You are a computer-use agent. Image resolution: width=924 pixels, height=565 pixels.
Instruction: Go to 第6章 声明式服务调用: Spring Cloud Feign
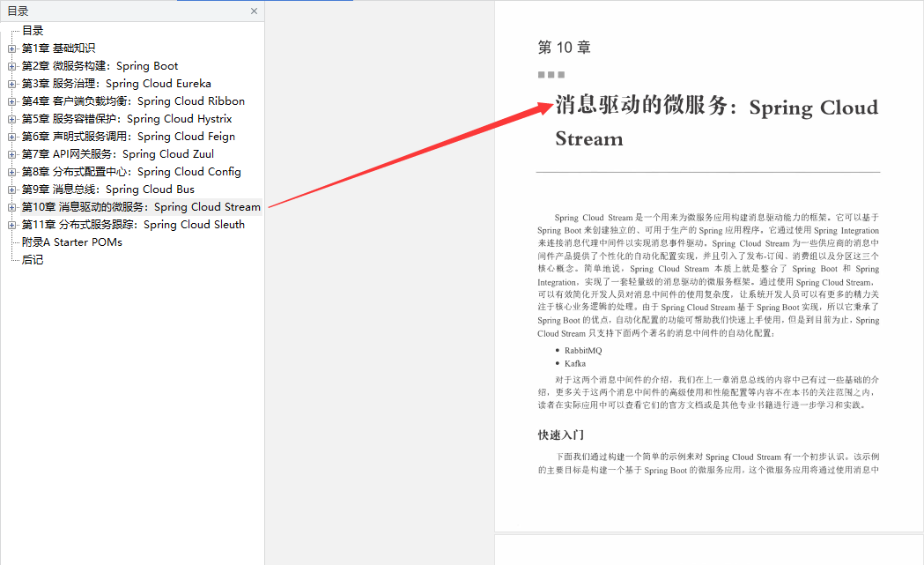tap(129, 137)
